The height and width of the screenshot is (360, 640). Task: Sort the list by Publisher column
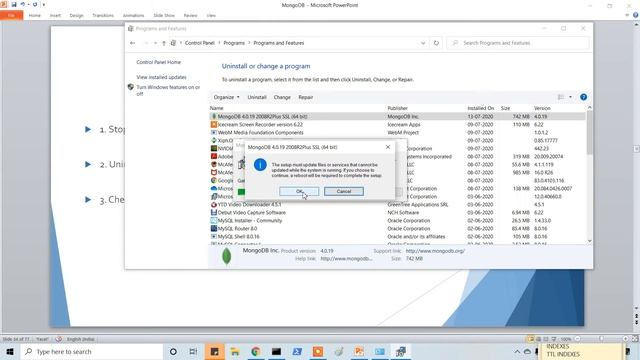(x=398, y=108)
